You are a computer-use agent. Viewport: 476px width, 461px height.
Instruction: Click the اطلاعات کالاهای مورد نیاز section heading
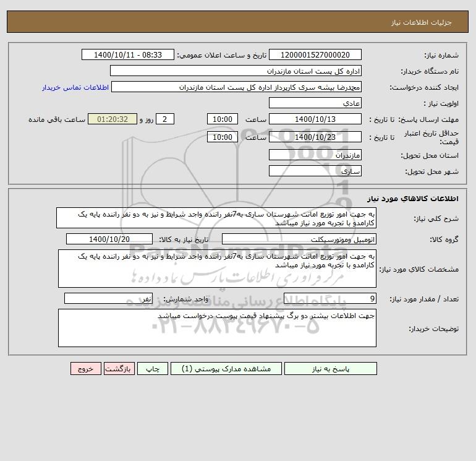pyautogui.click(x=413, y=199)
